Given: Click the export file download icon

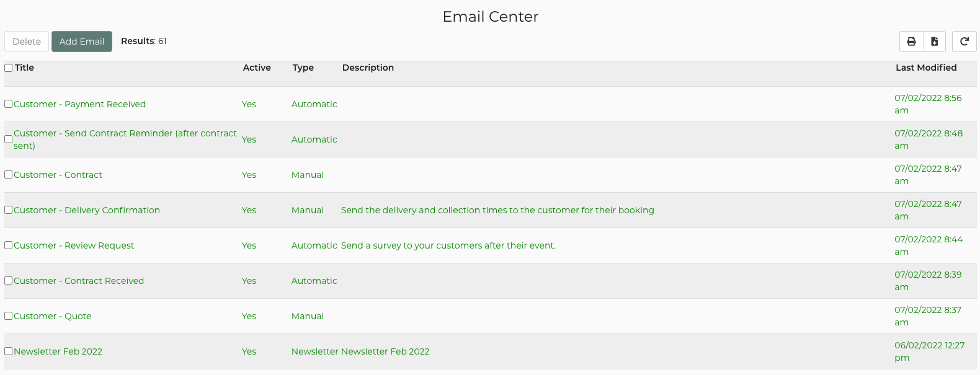Looking at the screenshot, I should [x=935, y=42].
